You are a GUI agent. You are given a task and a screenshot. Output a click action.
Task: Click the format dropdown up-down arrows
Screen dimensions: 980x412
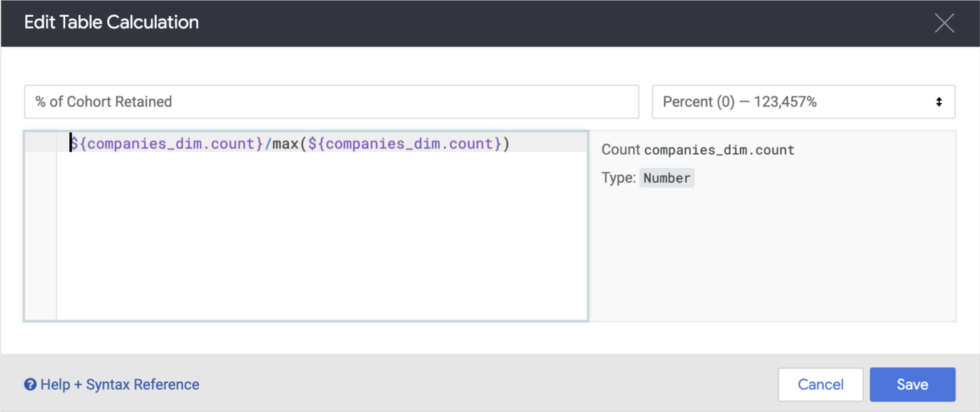click(939, 102)
